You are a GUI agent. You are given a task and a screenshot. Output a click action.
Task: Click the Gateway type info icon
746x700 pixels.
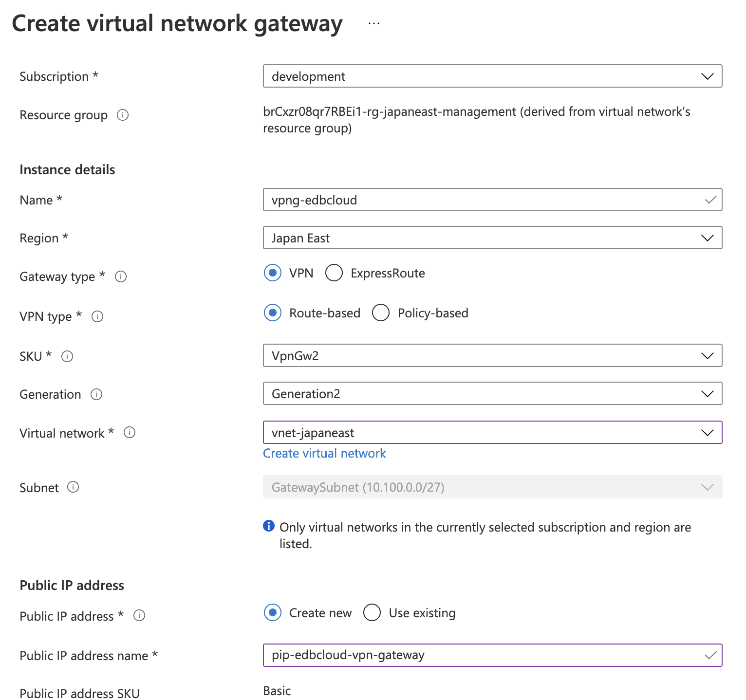121,276
